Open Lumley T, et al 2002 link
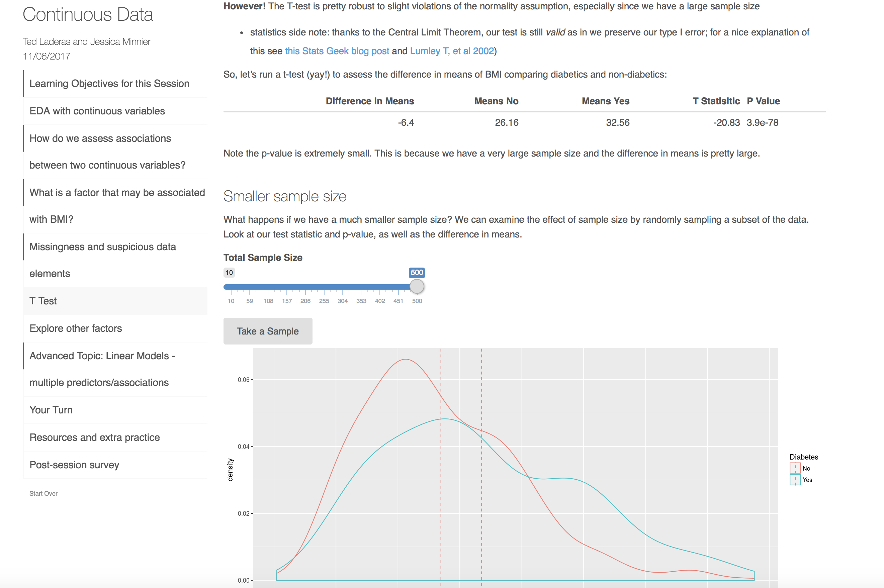This screenshot has width=884, height=588. (x=452, y=51)
